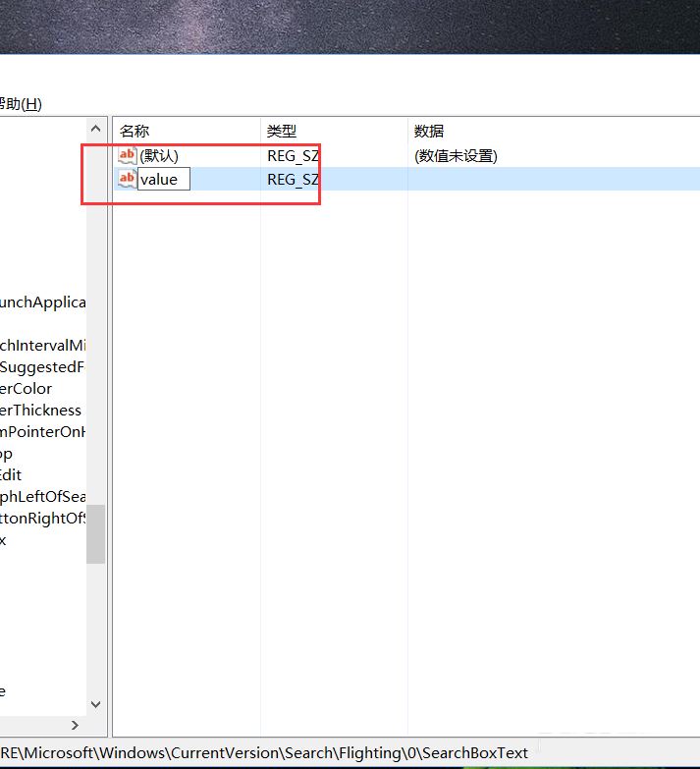Click the string icon beside (默认) entry
700x769 pixels.
127,155
